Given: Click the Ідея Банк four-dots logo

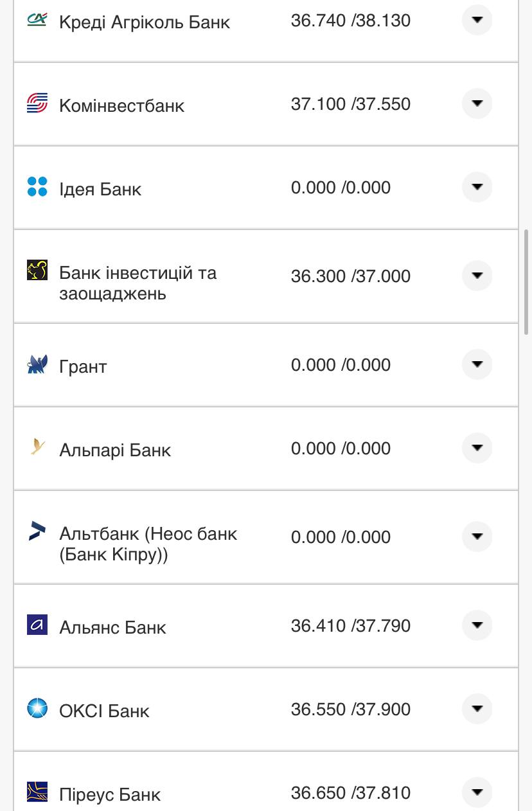Looking at the screenshot, I should point(37,187).
